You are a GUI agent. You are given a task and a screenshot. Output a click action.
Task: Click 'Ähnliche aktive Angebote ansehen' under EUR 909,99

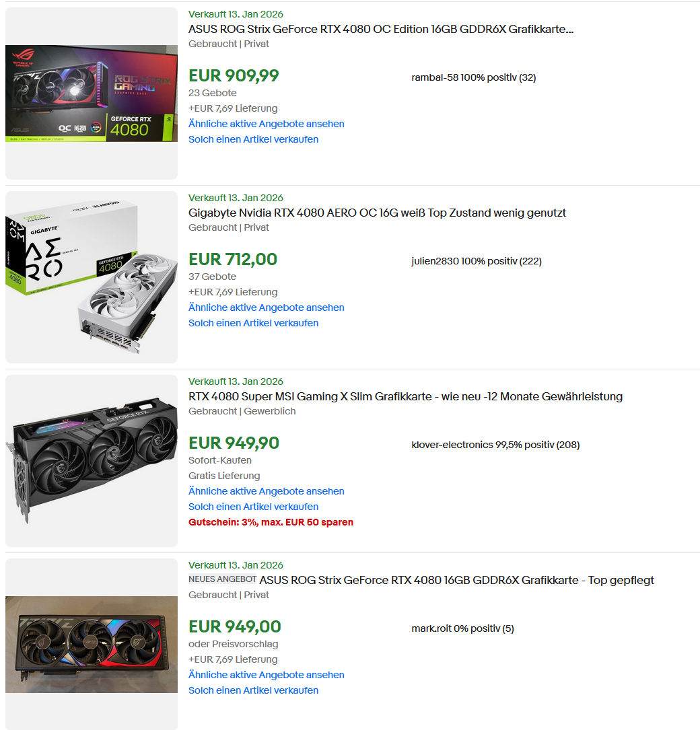point(266,124)
